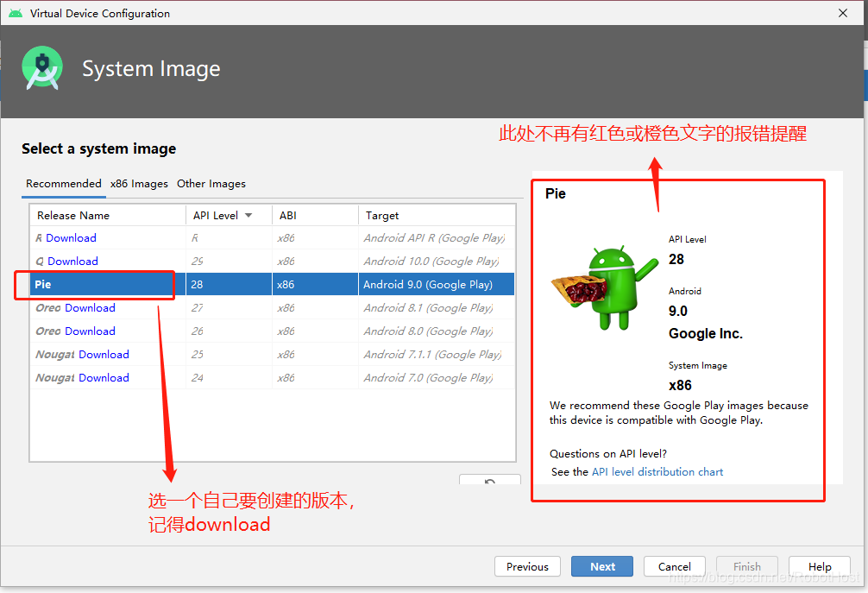The image size is (868, 593).
Task: Click API level 24 cell
Action: point(229,377)
